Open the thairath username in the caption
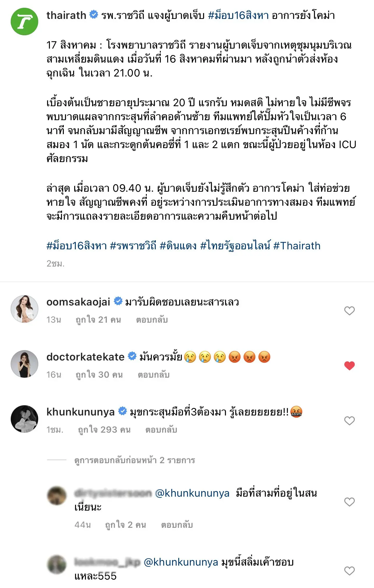This screenshot has width=374, height=588. point(66,15)
